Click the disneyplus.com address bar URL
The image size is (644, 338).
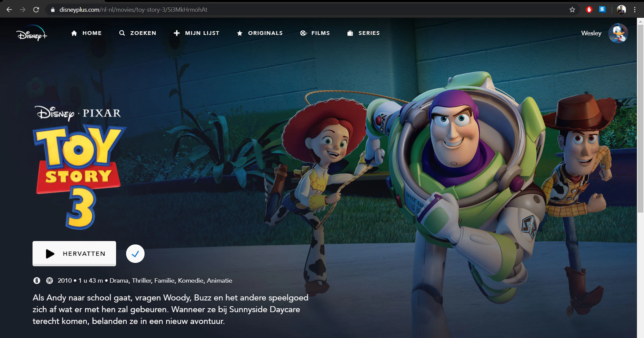coord(133,10)
